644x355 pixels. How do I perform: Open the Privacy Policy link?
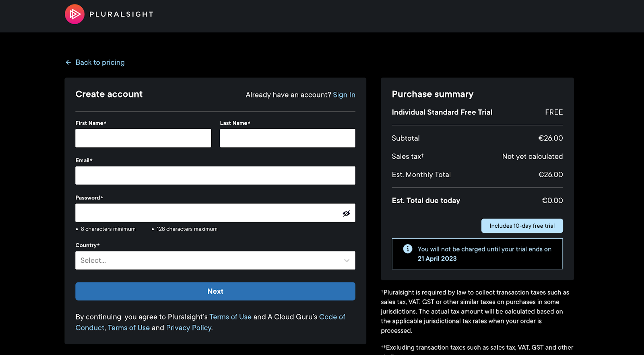pos(189,328)
